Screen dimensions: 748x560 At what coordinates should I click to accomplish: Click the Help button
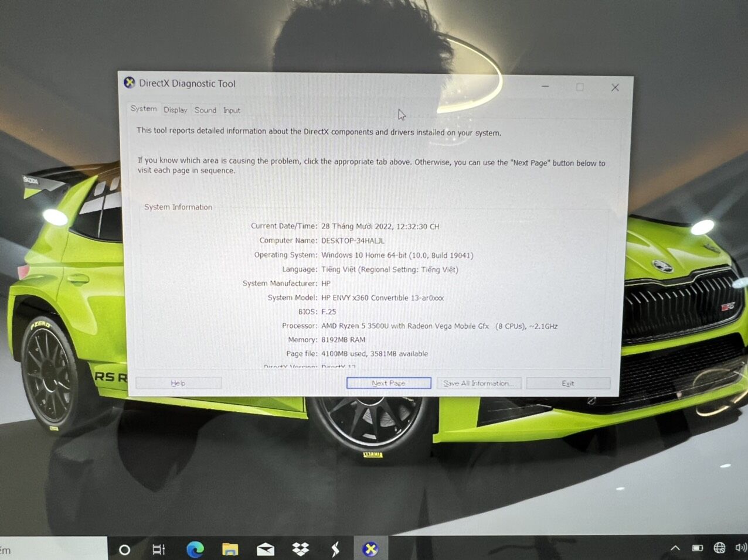[178, 383]
